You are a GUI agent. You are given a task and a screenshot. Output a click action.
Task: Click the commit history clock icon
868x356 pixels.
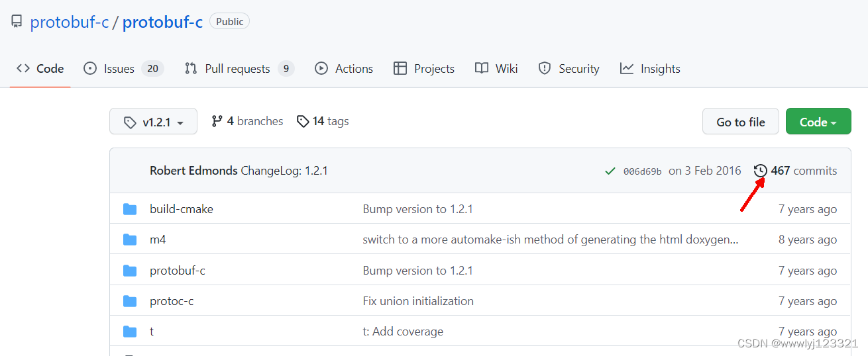coord(760,171)
